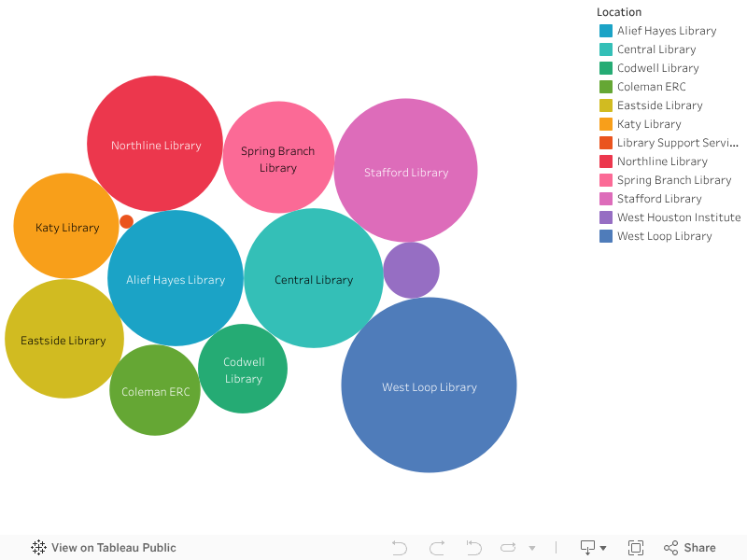Image resolution: width=747 pixels, height=560 pixels.
Task: Click Alief Hayes Library legend color swatch
Action: (606, 31)
